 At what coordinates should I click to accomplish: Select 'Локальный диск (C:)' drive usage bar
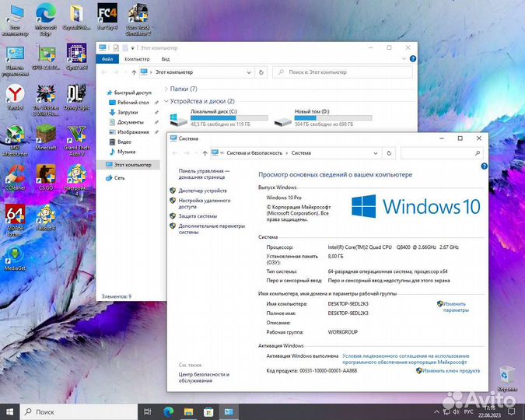[x=229, y=118]
